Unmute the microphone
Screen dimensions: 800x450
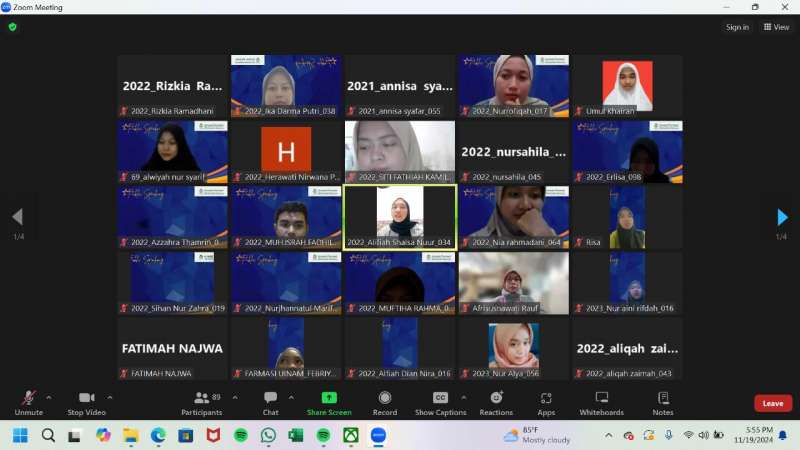[x=28, y=402]
